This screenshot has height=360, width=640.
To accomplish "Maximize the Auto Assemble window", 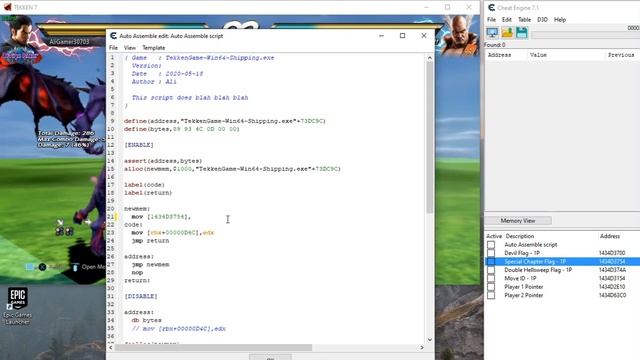I will pyautogui.click(x=402, y=36).
